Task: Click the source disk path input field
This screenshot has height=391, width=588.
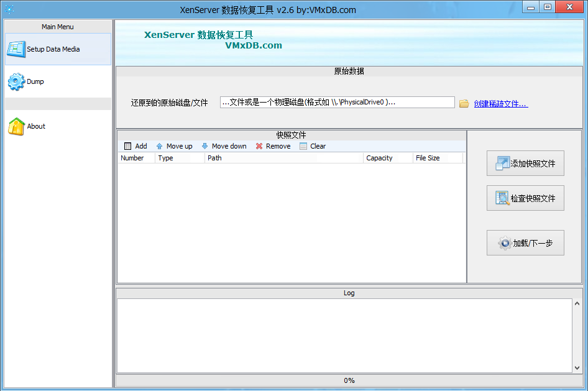Action: 337,103
